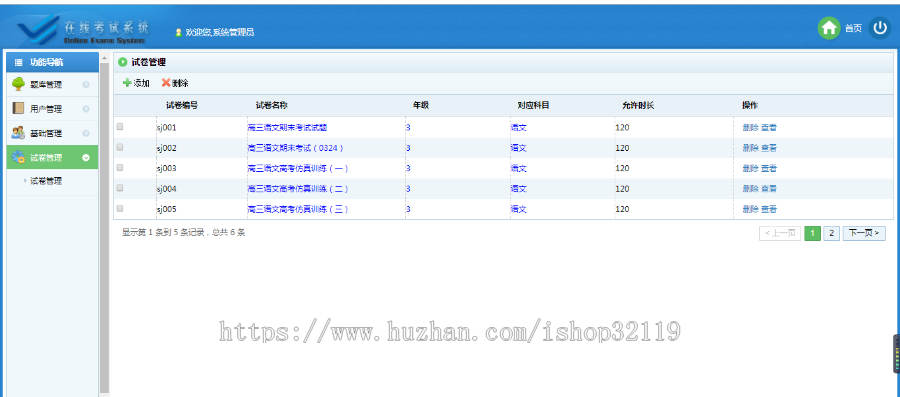This screenshot has width=900, height=397.
Task: Click the 基础管理 people icon
Action: pyautogui.click(x=18, y=133)
